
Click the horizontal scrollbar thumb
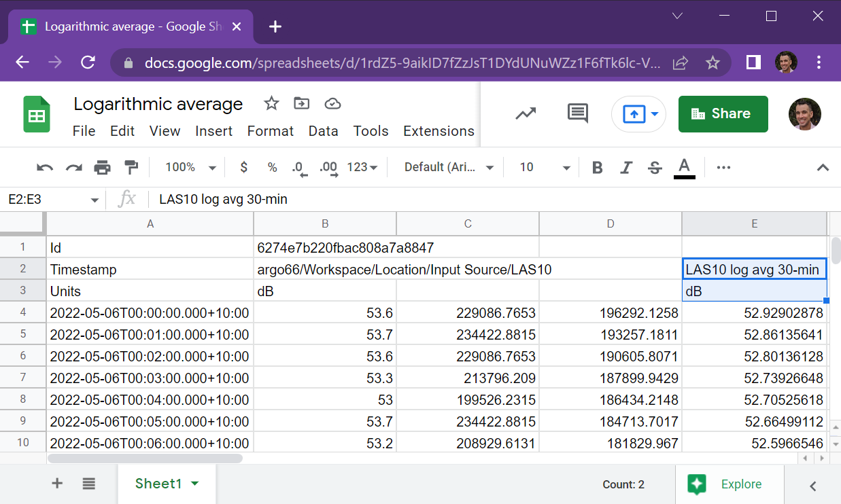point(145,458)
